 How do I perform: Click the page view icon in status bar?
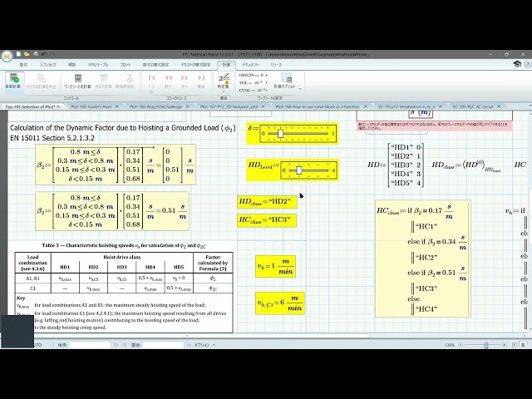click(515, 345)
